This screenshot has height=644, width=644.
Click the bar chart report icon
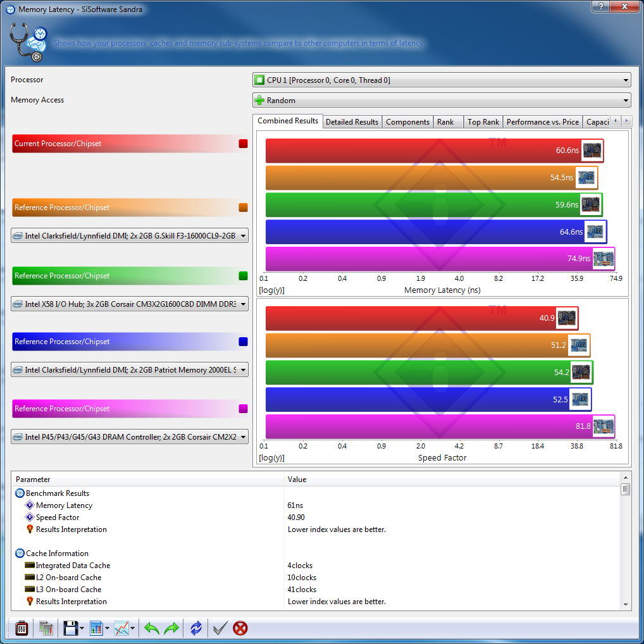pos(96,628)
